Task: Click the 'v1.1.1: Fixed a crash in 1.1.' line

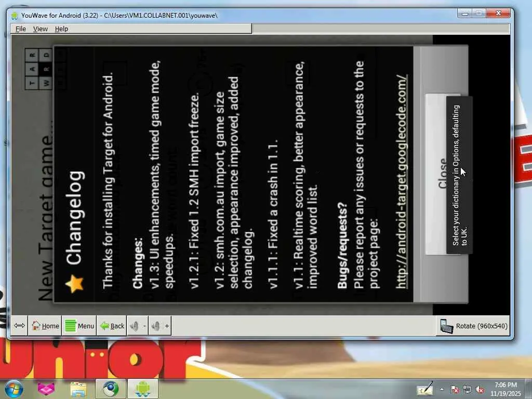Action: (x=273, y=214)
